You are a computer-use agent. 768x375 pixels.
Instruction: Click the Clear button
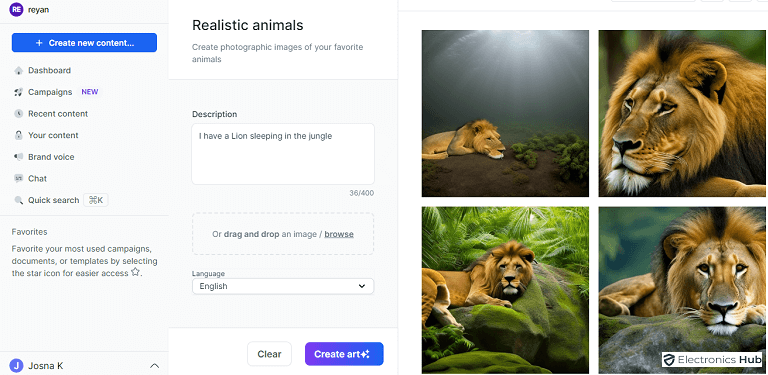pyautogui.click(x=269, y=354)
